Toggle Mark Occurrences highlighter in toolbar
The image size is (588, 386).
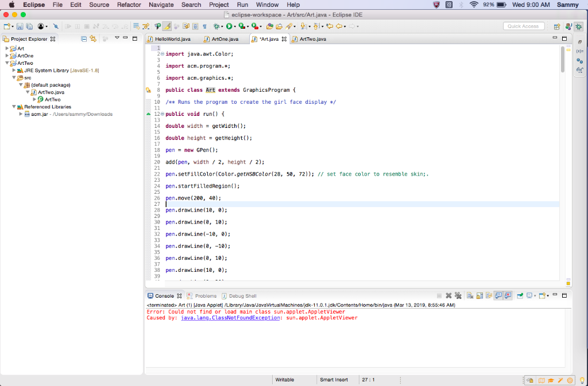click(x=167, y=26)
